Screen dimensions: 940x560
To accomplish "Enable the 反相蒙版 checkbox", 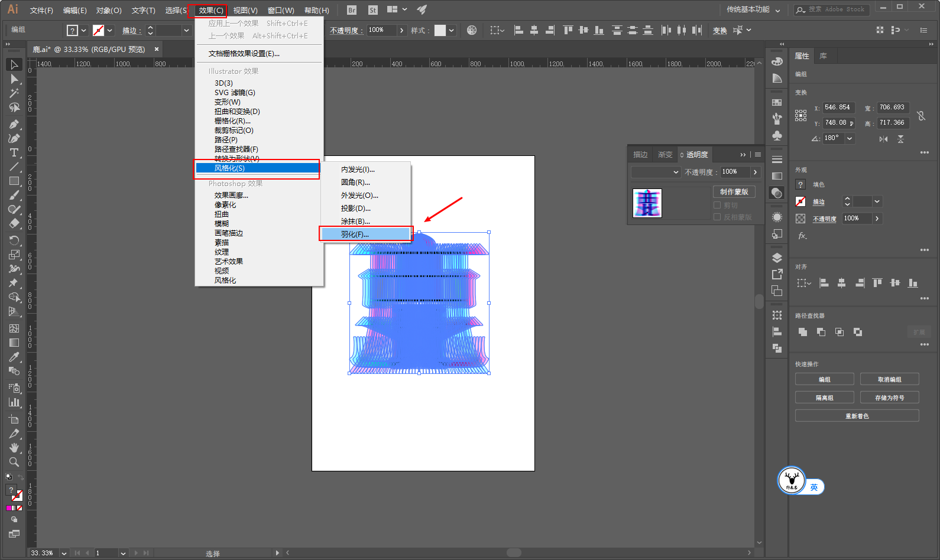I will 717,217.
